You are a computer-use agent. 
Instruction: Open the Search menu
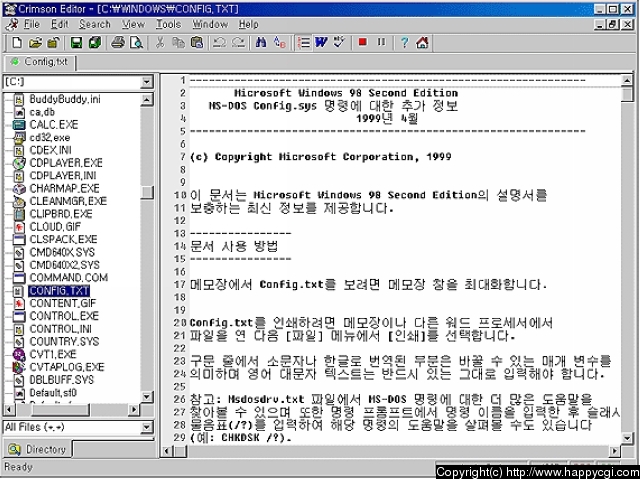click(x=95, y=24)
